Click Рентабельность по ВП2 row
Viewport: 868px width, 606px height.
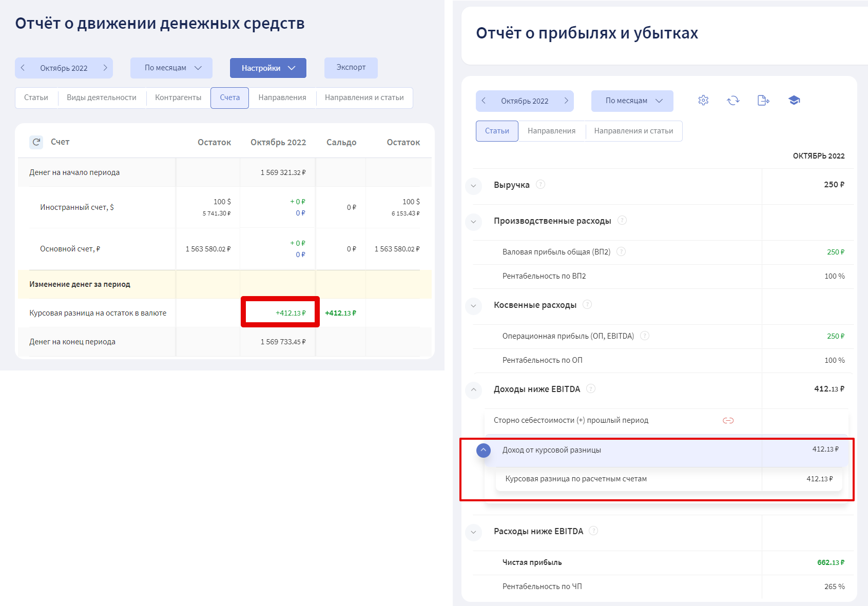663,276
